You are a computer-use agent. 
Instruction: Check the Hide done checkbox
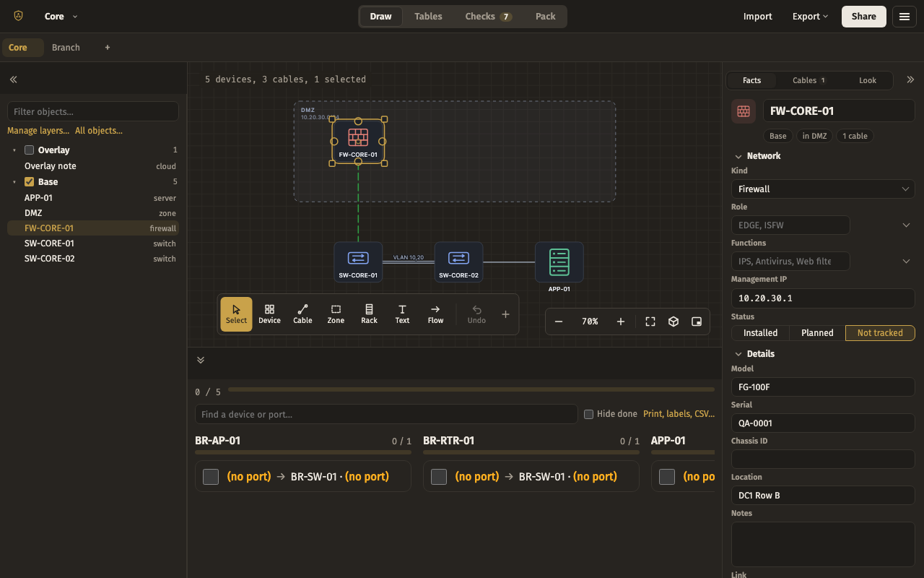[x=588, y=414]
